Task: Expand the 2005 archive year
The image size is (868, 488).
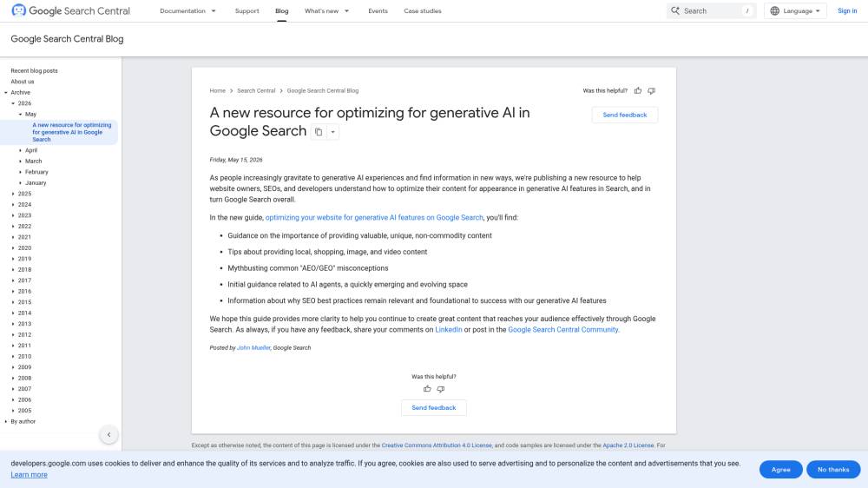Action: [x=13, y=411]
